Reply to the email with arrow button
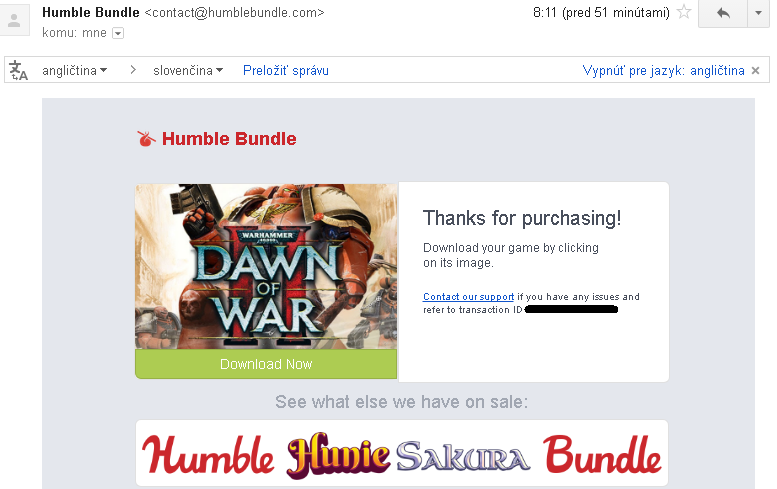 pyautogui.click(x=723, y=13)
